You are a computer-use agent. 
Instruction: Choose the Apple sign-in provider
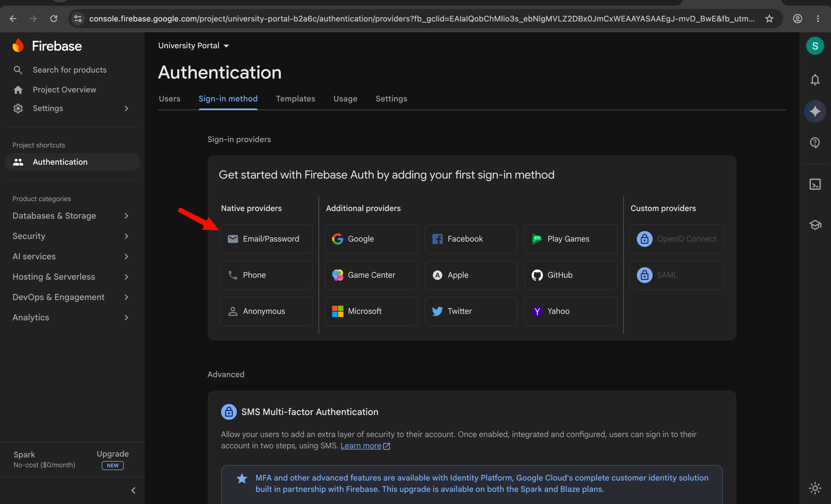pos(471,275)
